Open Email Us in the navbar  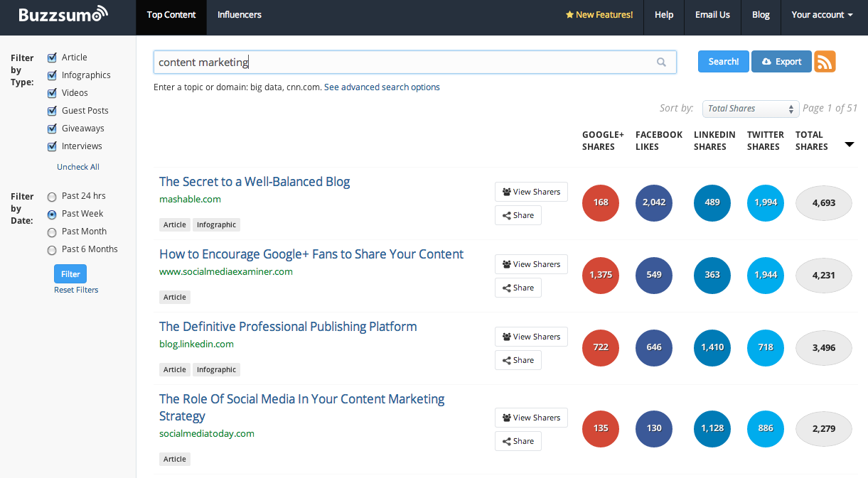[713, 14]
